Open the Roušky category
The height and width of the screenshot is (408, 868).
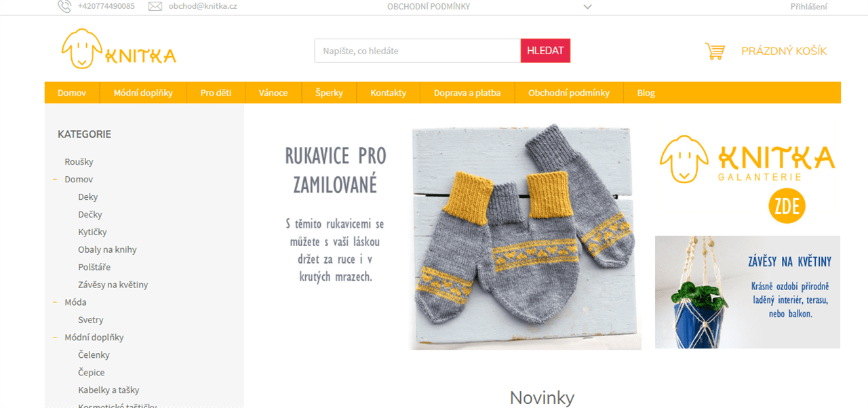coord(79,162)
